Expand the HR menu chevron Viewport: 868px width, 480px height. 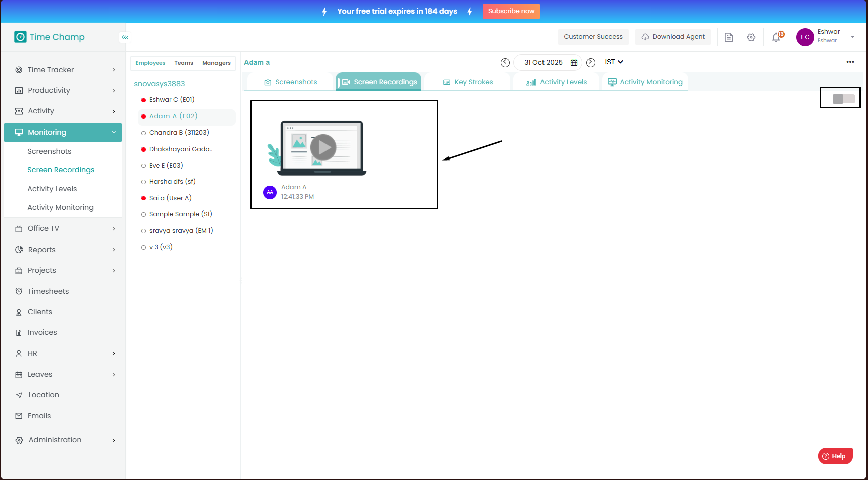(114, 353)
